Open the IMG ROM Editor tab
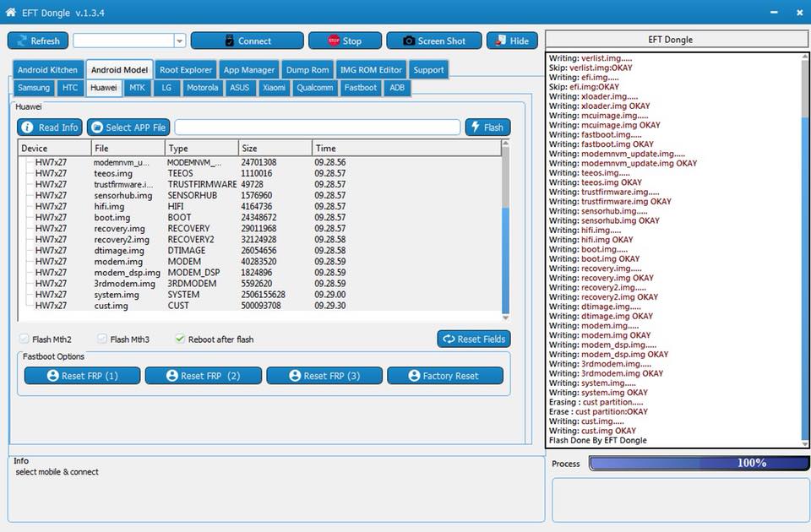The width and height of the screenshot is (811, 532). [371, 70]
